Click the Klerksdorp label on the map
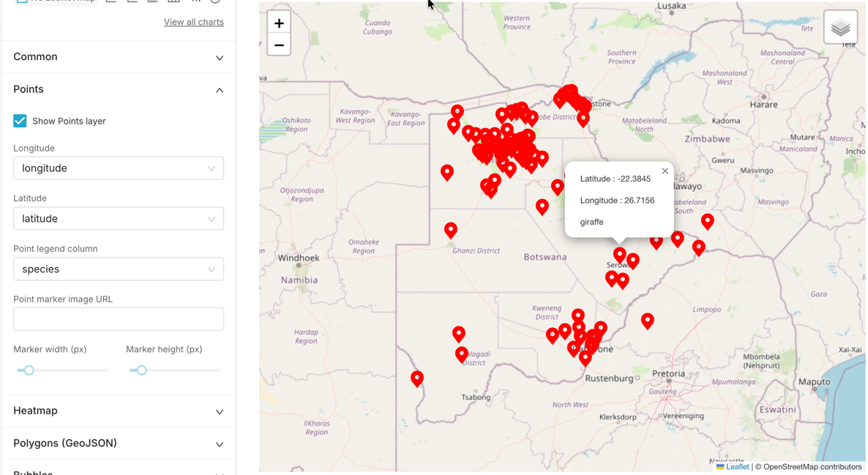This screenshot has width=868, height=475. [x=618, y=417]
